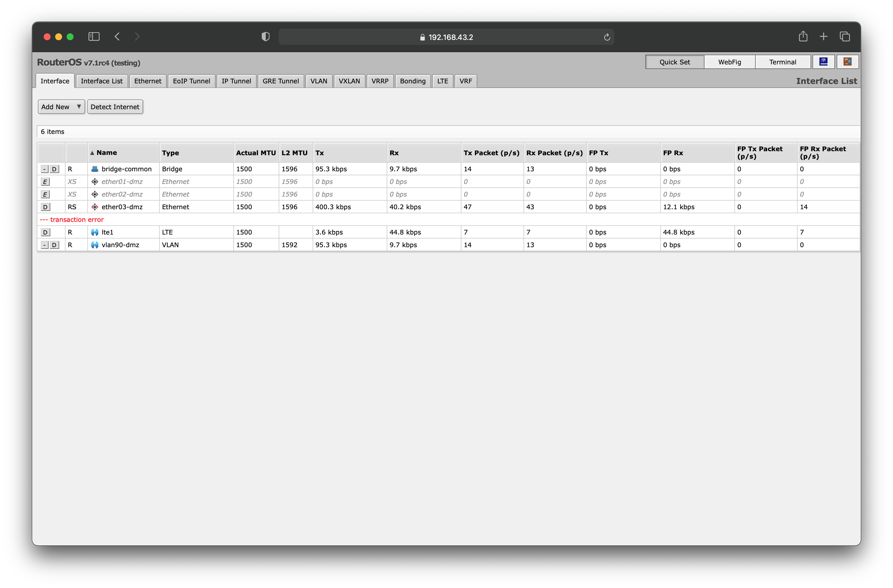
Task: Click the LTE icon beside lte1
Action: [95, 232]
